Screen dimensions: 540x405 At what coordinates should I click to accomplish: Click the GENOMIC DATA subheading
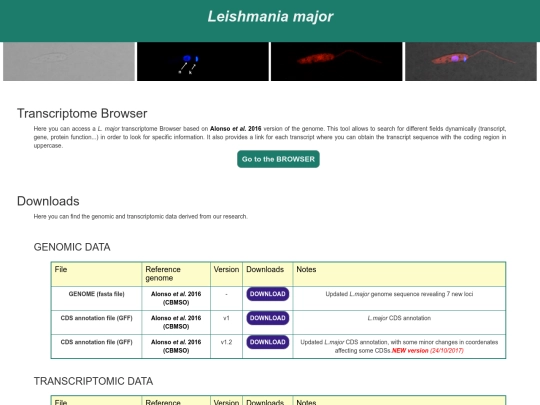pyautogui.click(x=72, y=247)
